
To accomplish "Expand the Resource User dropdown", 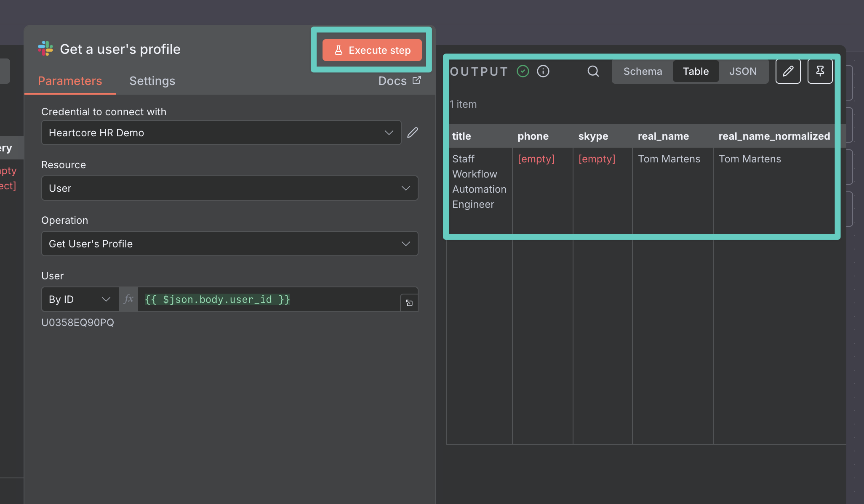I will point(229,188).
